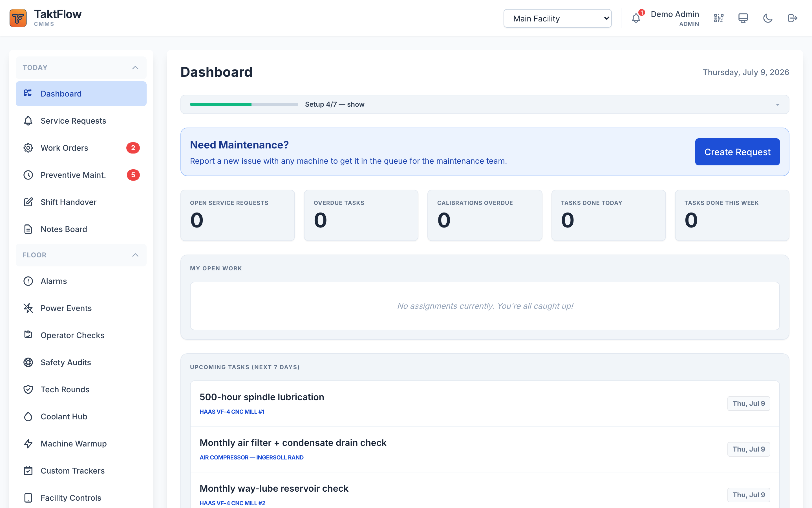Open Air Compressor — Ingersoll Rand link
812x508 pixels.
[251, 457]
